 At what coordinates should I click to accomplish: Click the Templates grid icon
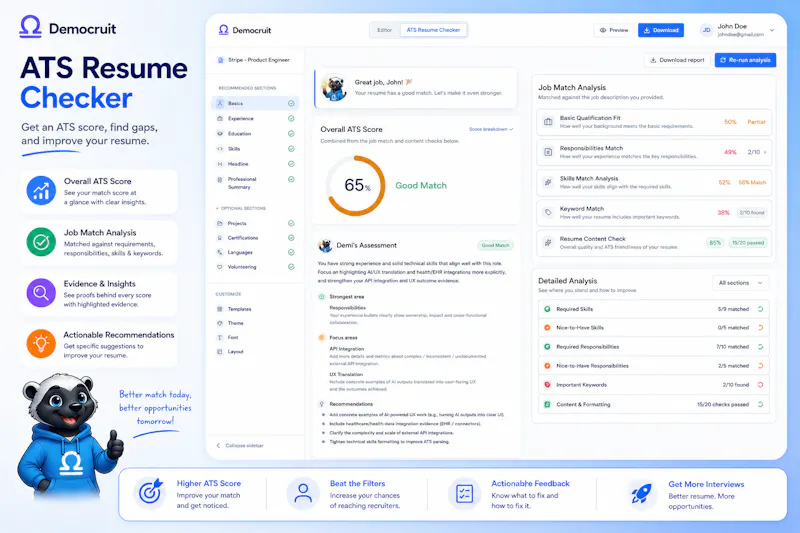[220, 309]
